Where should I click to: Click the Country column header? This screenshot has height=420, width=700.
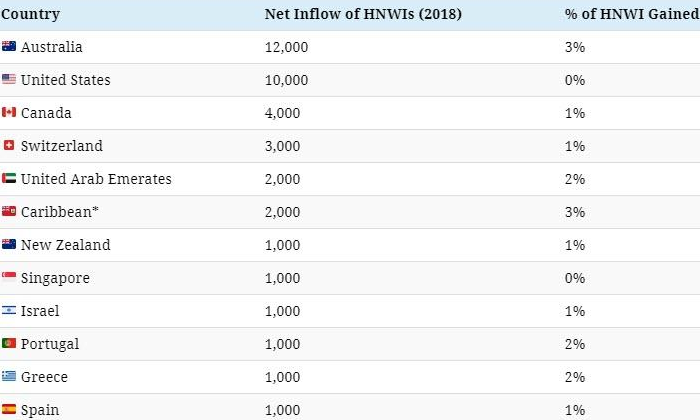[30, 14]
